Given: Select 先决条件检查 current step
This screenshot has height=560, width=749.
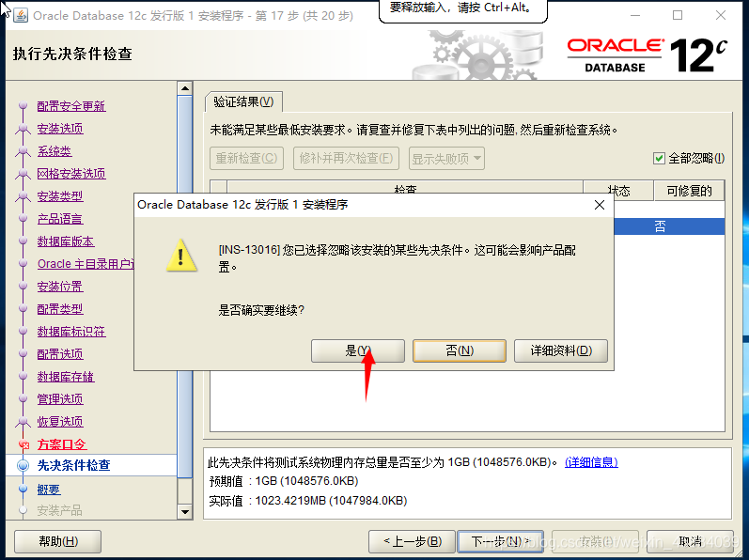Looking at the screenshot, I should [x=74, y=465].
